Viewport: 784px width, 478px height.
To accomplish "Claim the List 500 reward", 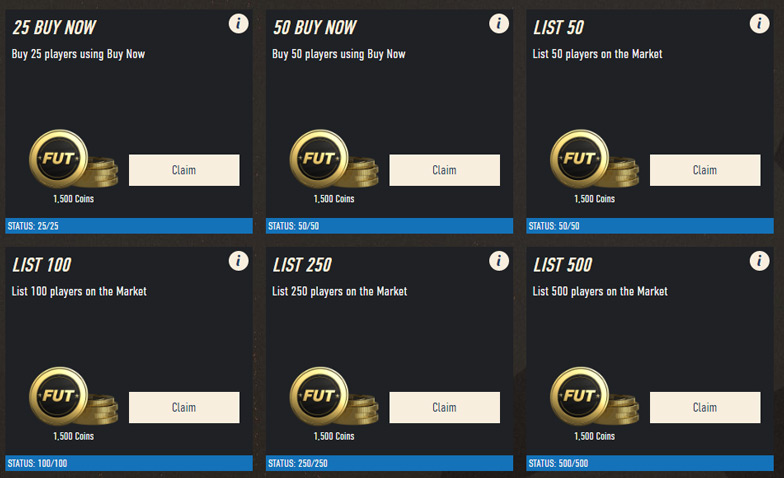I will (705, 408).
